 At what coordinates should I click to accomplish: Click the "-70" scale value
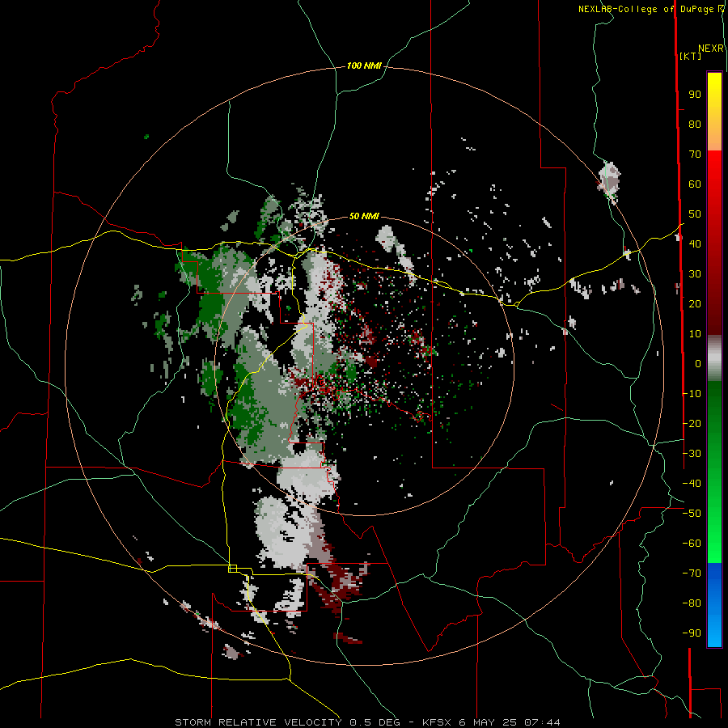pyautogui.click(x=692, y=574)
